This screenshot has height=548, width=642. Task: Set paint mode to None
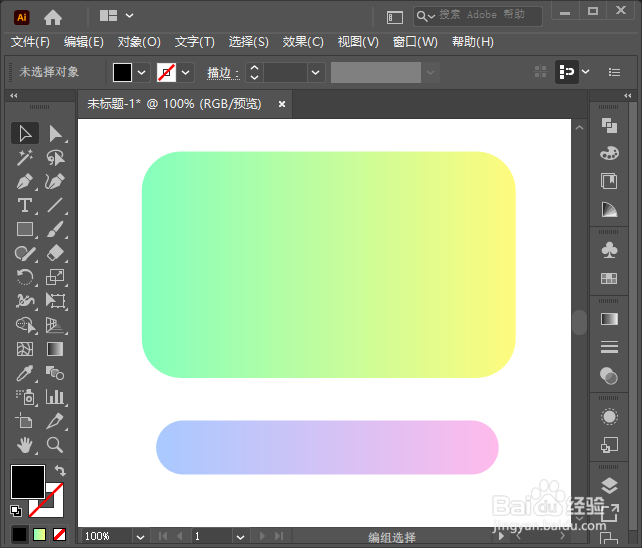click(x=59, y=534)
